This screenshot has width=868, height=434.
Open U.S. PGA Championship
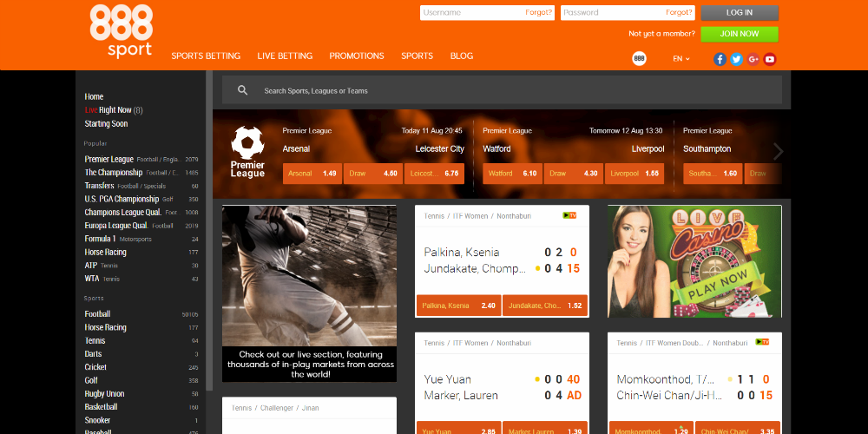141,199
